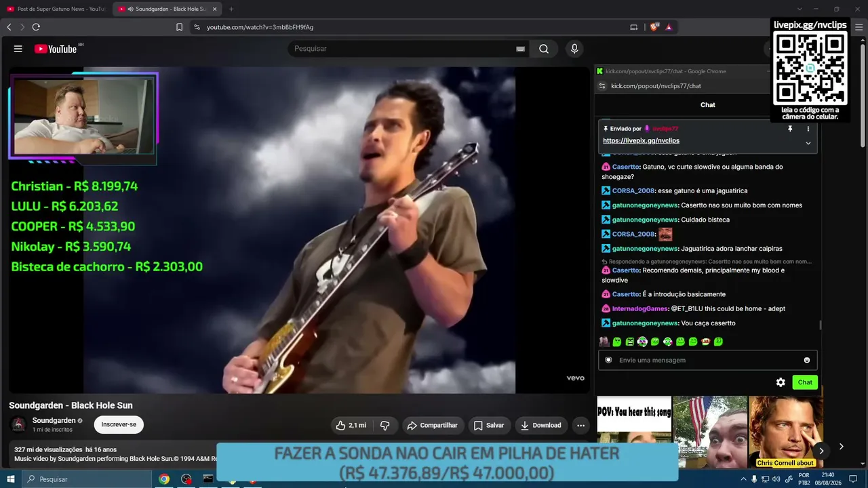
Task: Click the Download button
Action: pyautogui.click(x=540, y=426)
